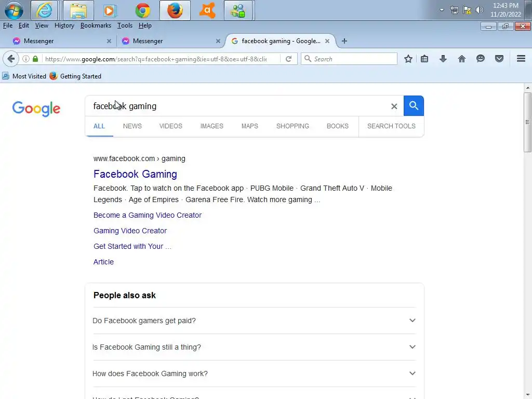
Task: Open the Bookmarks menu
Action: [x=96, y=25]
